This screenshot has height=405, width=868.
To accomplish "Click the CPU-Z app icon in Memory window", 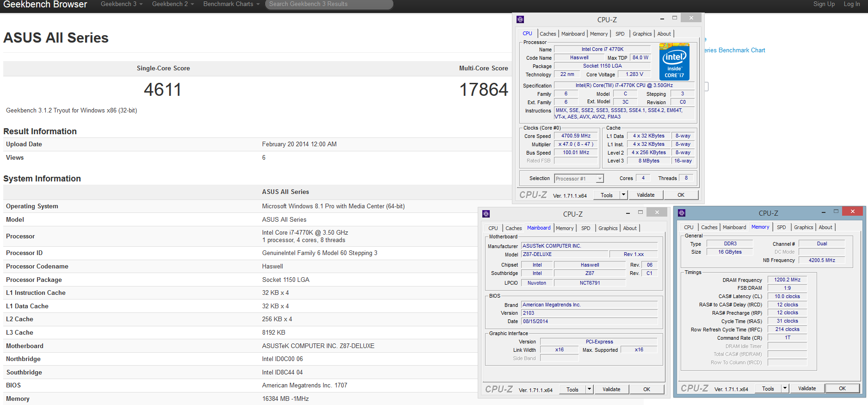I will 682,213.
